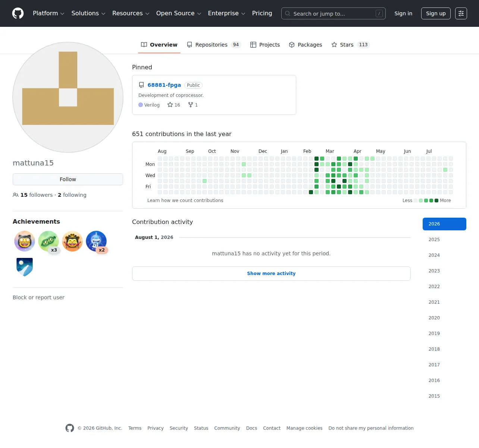The width and height of the screenshot is (479, 448).
Task: Click the mattuna15 profile avatar
Action: click(68, 97)
